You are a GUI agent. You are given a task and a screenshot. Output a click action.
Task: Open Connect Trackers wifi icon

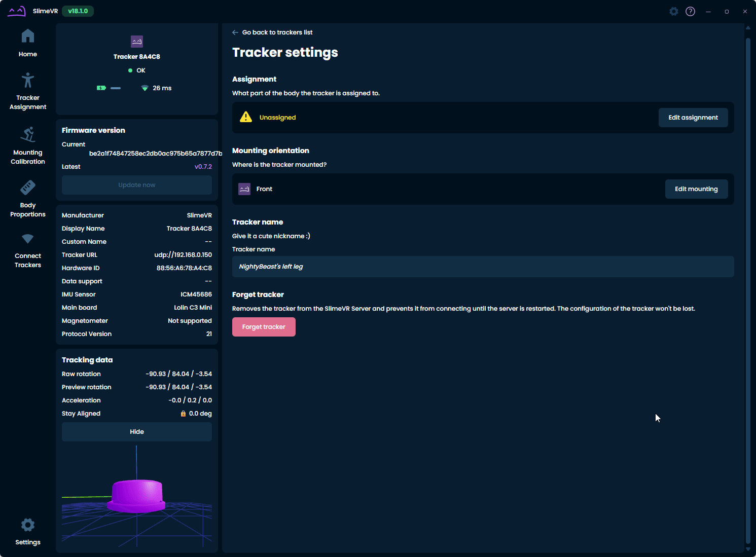(28, 239)
